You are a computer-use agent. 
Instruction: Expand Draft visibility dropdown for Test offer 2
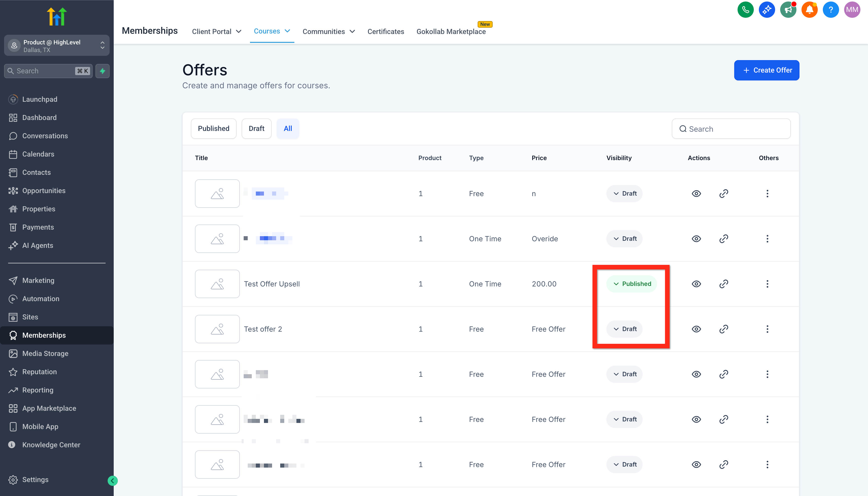(x=624, y=329)
